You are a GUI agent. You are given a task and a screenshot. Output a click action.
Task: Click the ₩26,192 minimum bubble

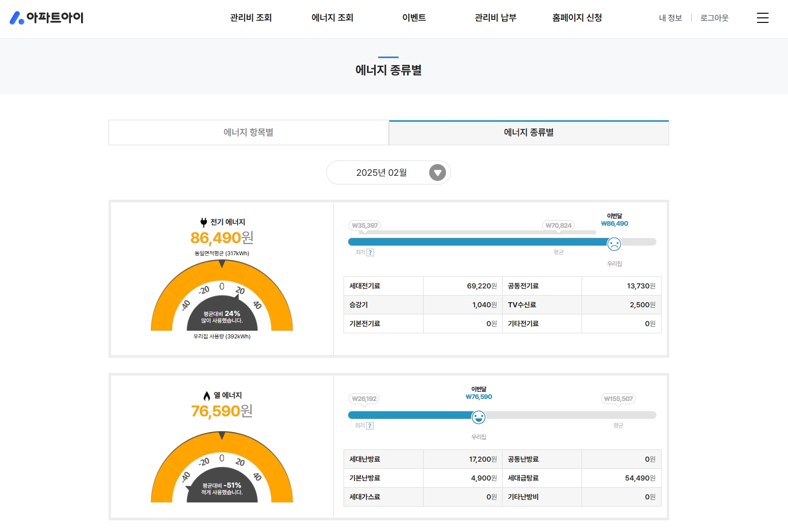coord(364,399)
